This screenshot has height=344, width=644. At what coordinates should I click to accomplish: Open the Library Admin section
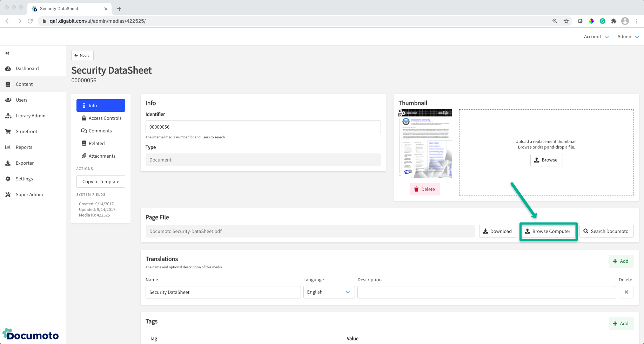[x=30, y=116]
